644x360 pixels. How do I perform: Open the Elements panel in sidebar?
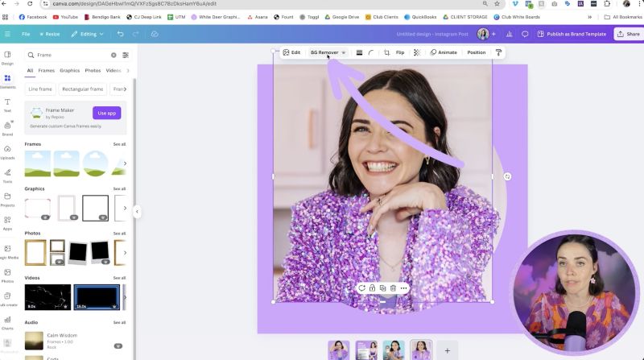coord(7,81)
